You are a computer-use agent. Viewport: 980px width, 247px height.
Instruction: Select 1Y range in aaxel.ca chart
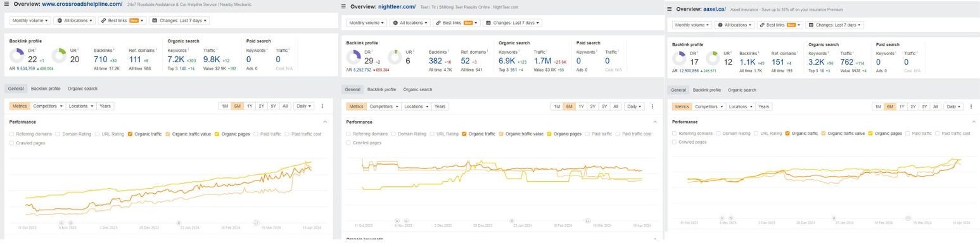pos(901,106)
